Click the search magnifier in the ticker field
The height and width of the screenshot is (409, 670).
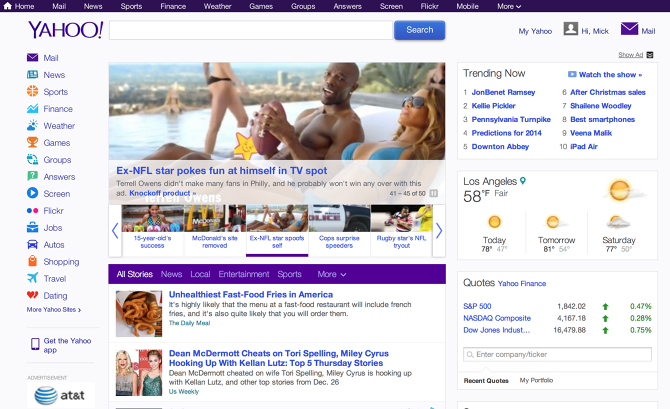[470, 354]
